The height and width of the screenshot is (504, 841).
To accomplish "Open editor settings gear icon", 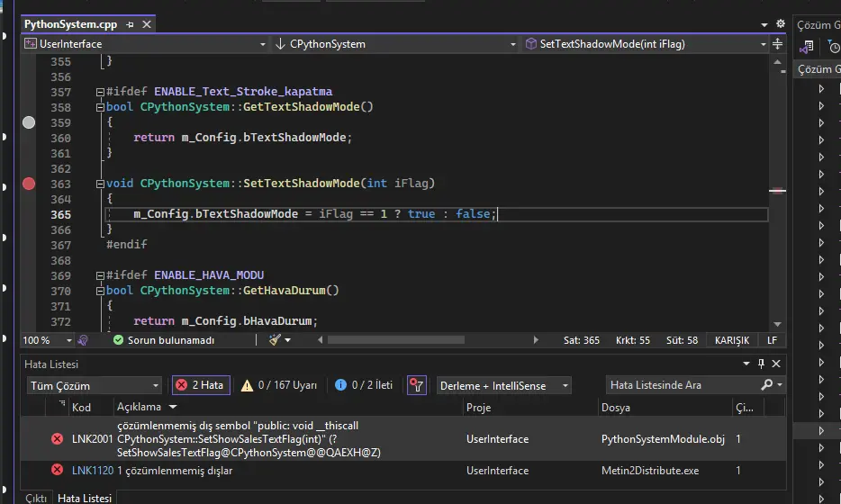I will (781, 24).
